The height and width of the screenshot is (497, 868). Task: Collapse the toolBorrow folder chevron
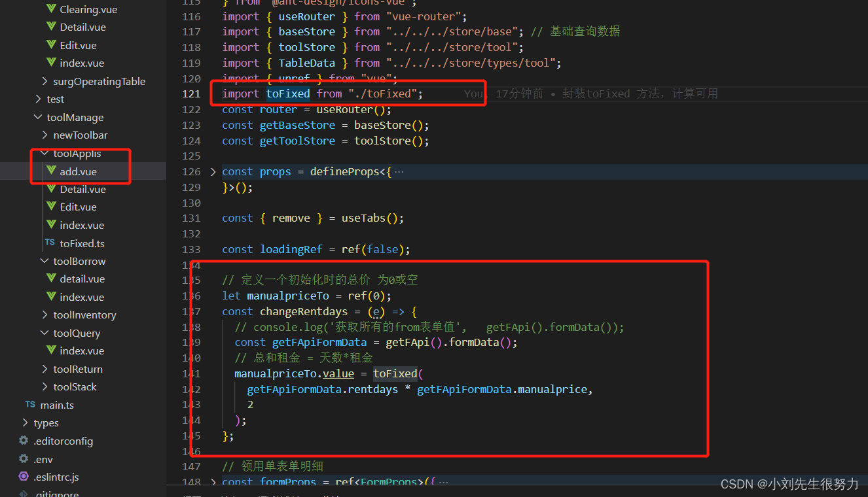pos(45,261)
